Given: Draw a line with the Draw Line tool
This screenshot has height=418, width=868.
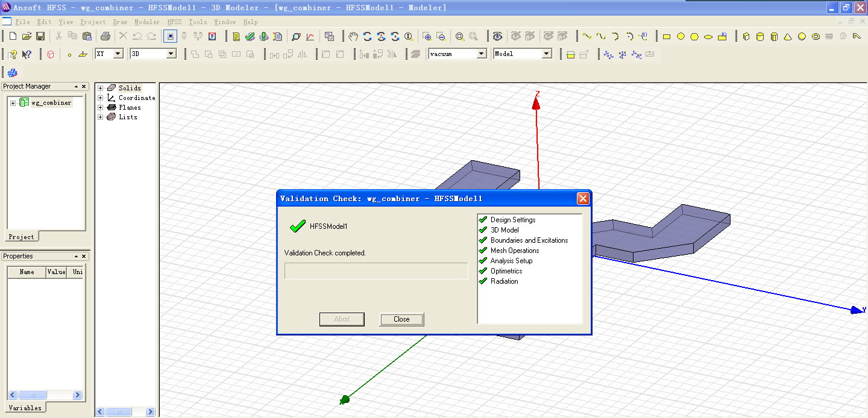Looking at the screenshot, I should [x=587, y=36].
